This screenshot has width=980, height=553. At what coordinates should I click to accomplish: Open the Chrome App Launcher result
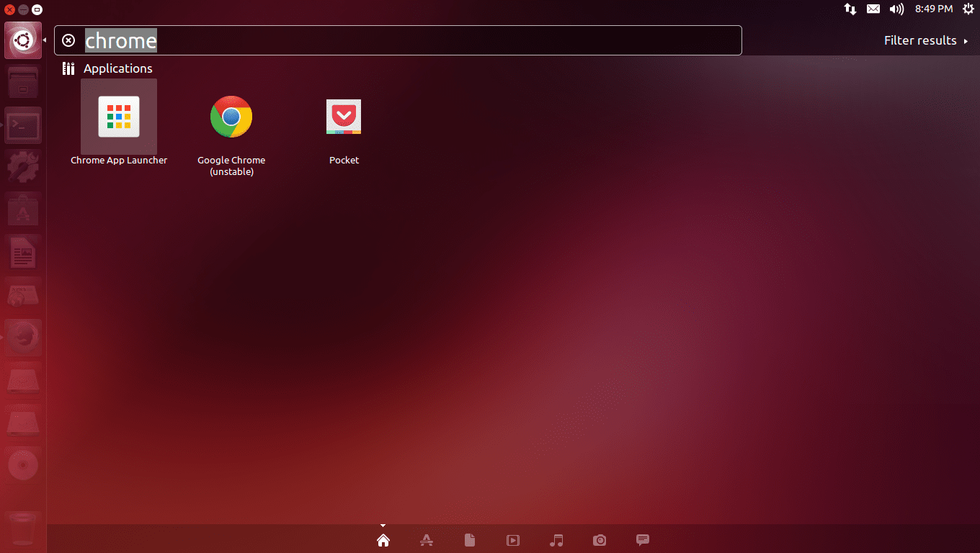119,117
